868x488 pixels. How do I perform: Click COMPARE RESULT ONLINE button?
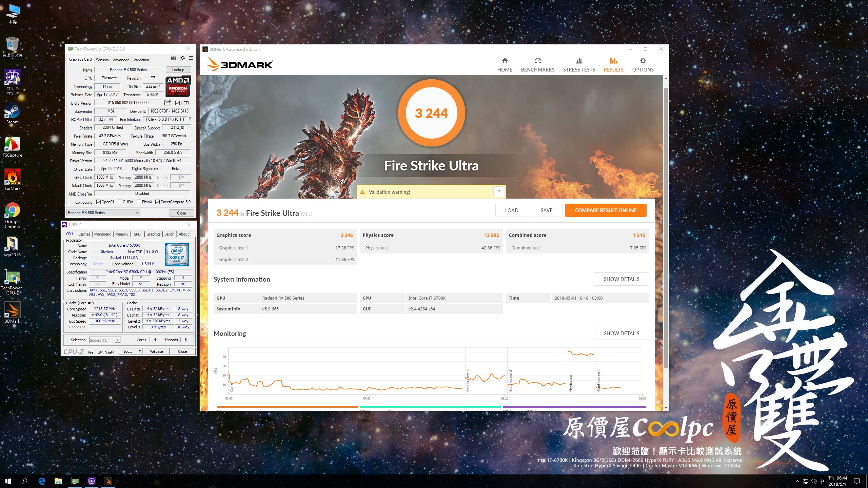point(606,210)
